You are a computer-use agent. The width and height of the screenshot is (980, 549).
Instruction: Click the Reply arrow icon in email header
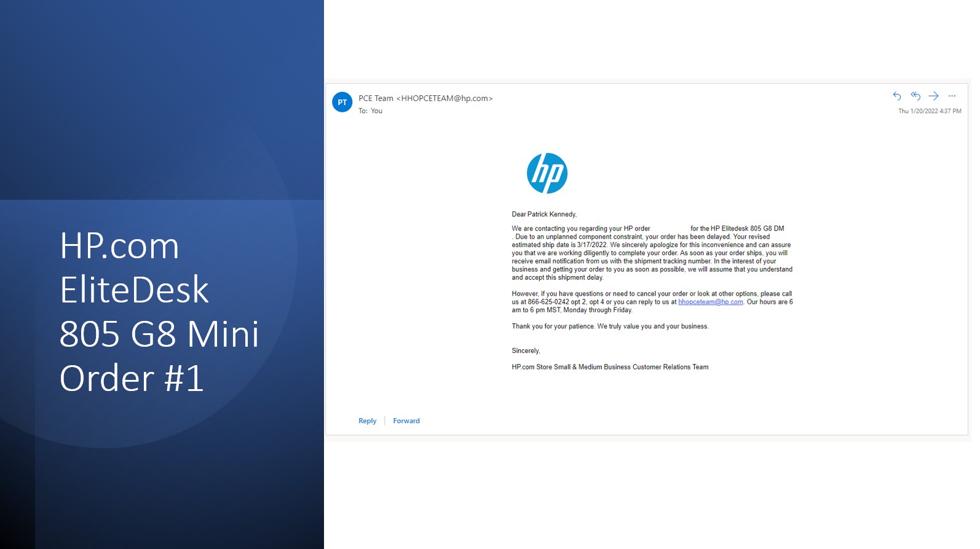click(x=897, y=96)
